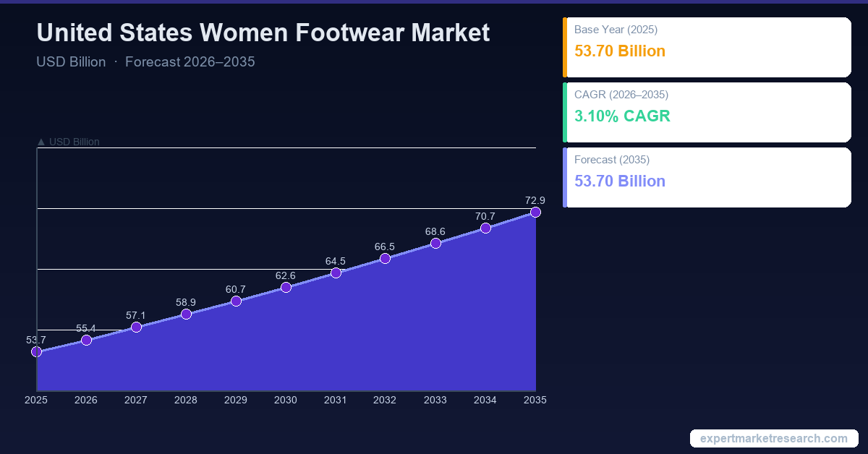Click the 3.10% CAGR card
The height and width of the screenshot is (454, 868).
(x=707, y=112)
